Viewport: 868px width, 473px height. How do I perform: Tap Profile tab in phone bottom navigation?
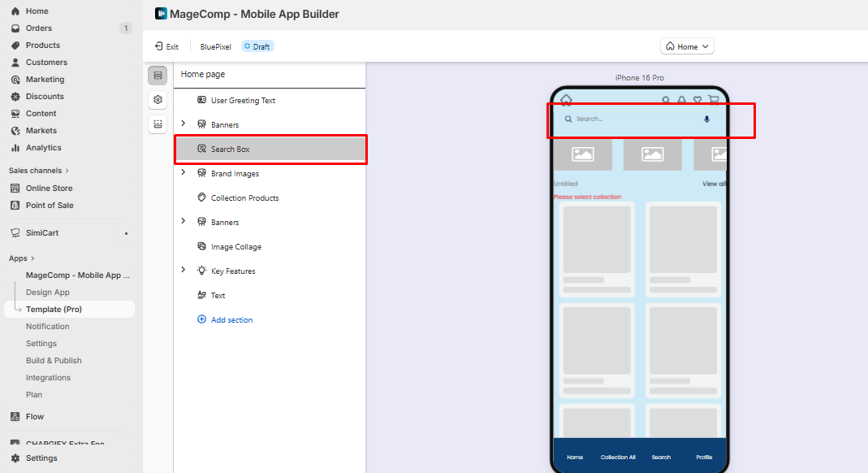704,457
